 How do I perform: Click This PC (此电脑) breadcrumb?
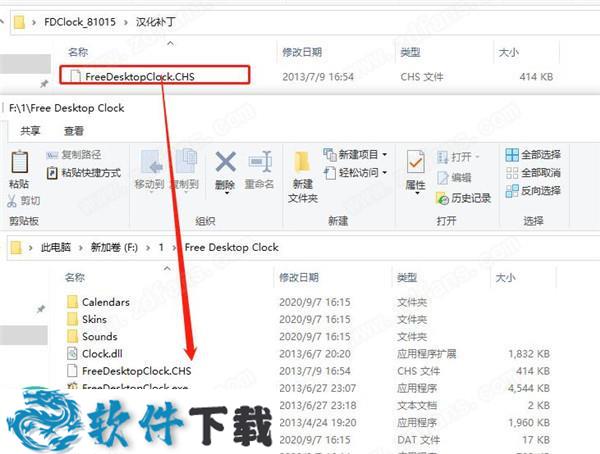coord(55,247)
